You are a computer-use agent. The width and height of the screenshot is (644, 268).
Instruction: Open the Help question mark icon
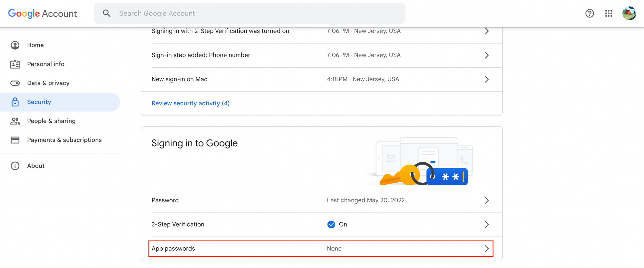[x=590, y=13]
